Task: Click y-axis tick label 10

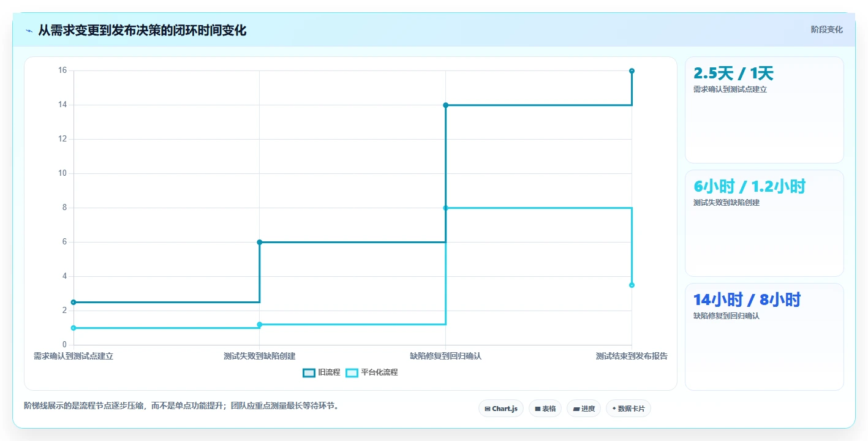Action: 62,173
